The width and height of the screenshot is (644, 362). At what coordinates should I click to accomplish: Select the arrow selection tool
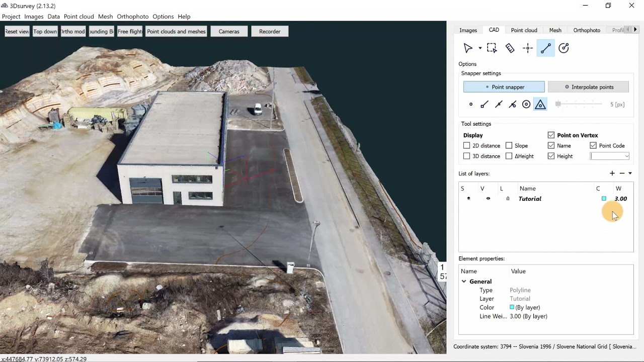click(468, 48)
